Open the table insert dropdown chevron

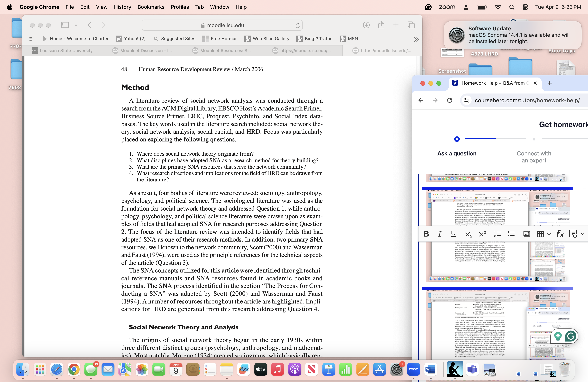(x=549, y=234)
